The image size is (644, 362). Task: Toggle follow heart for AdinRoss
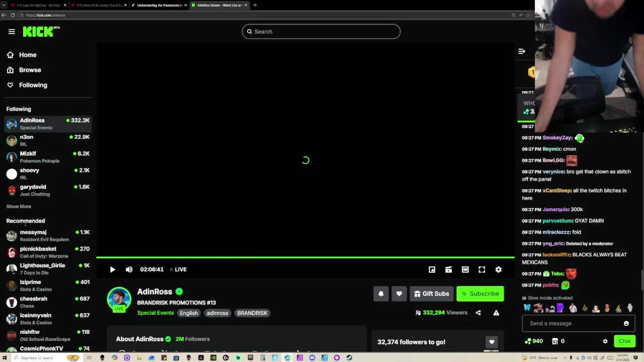click(x=399, y=294)
